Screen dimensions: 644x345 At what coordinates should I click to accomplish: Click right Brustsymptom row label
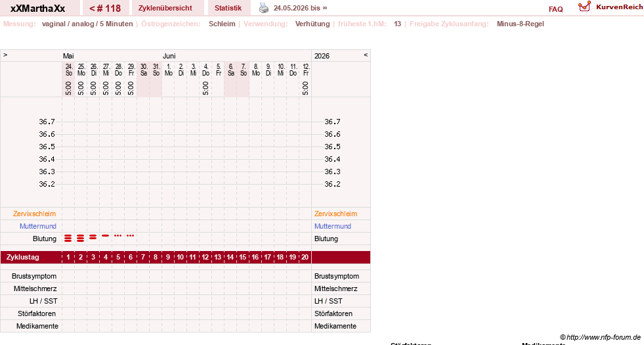tap(337, 277)
